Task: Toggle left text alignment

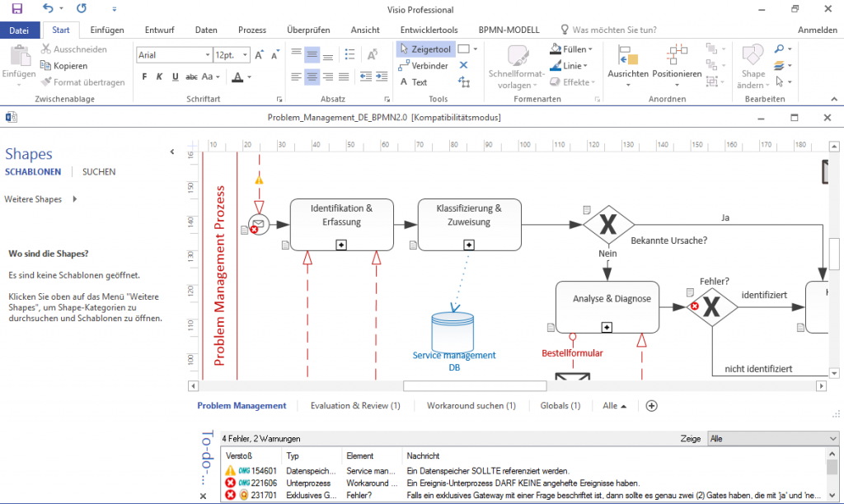Action: [296, 77]
